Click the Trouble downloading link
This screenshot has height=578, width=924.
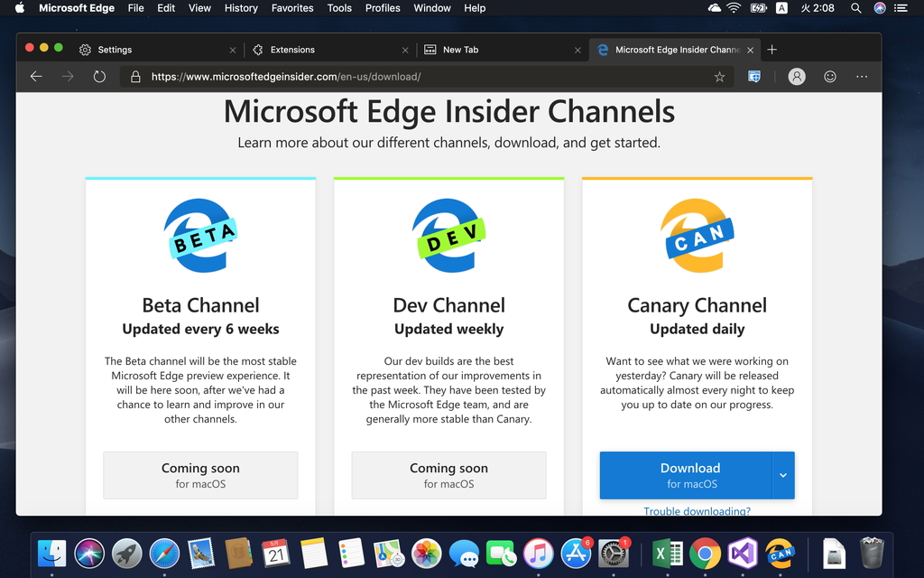(697, 511)
